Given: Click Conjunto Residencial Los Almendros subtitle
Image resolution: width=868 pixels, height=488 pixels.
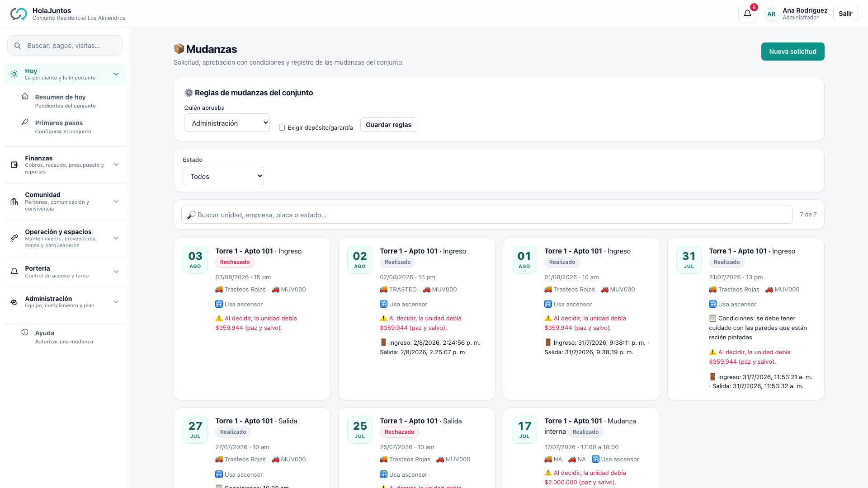Looking at the screenshot, I should pyautogui.click(x=79, y=18).
